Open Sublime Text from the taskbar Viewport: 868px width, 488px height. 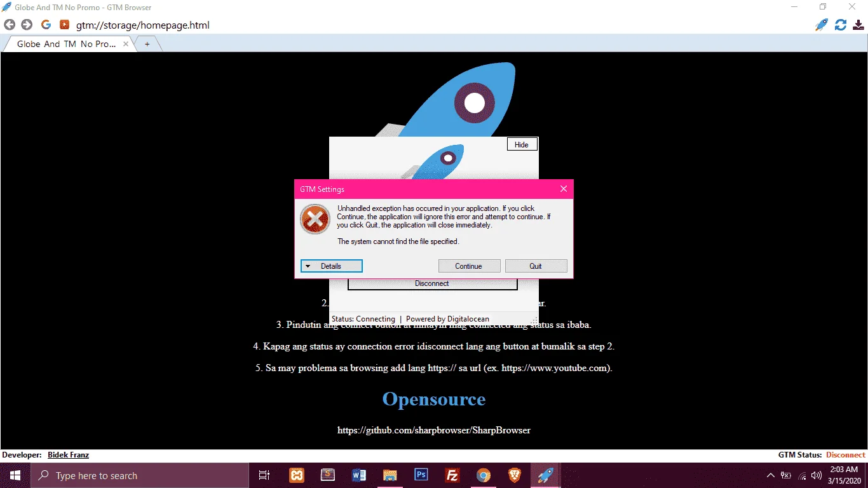pyautogui.click(x=328, y=475)
